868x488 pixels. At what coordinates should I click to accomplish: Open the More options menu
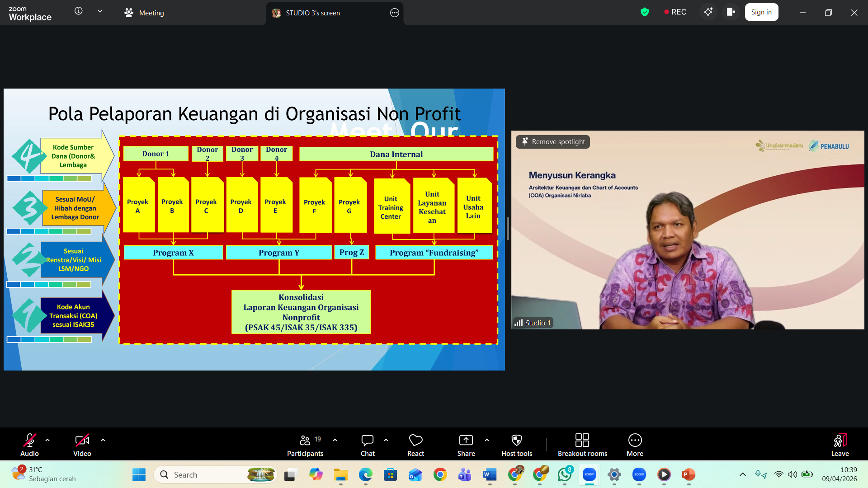pyautogui.click(x=635, y=445)
